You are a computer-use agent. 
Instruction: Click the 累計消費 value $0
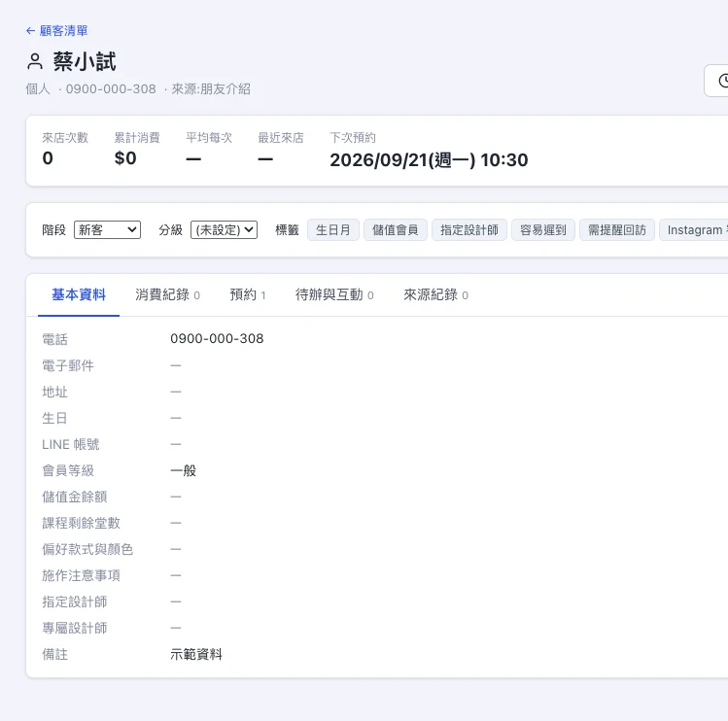(125, 158)
